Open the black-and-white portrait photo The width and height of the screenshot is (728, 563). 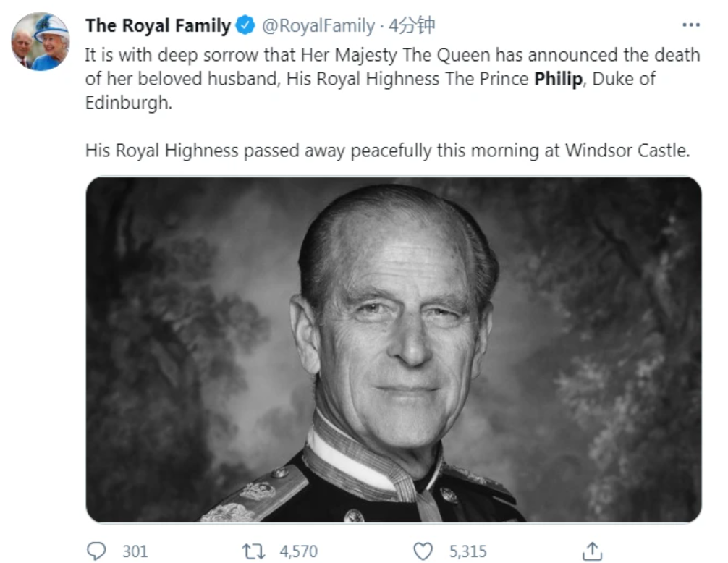[393, 349]
